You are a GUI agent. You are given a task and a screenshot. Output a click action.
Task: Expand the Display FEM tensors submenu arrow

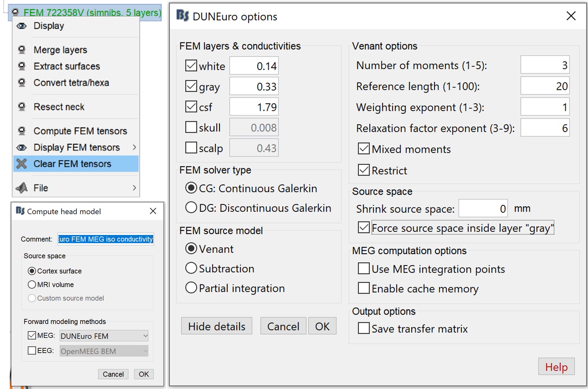(134, 147)
